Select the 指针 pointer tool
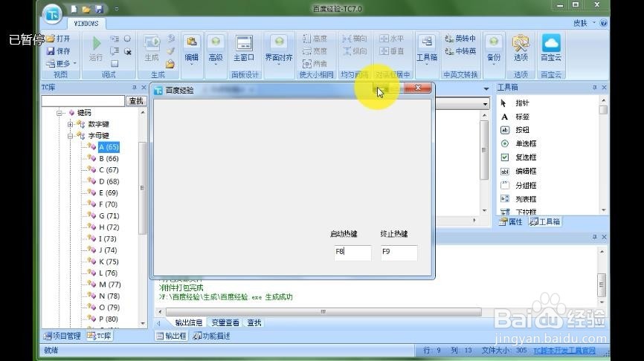 coord(516,103)
